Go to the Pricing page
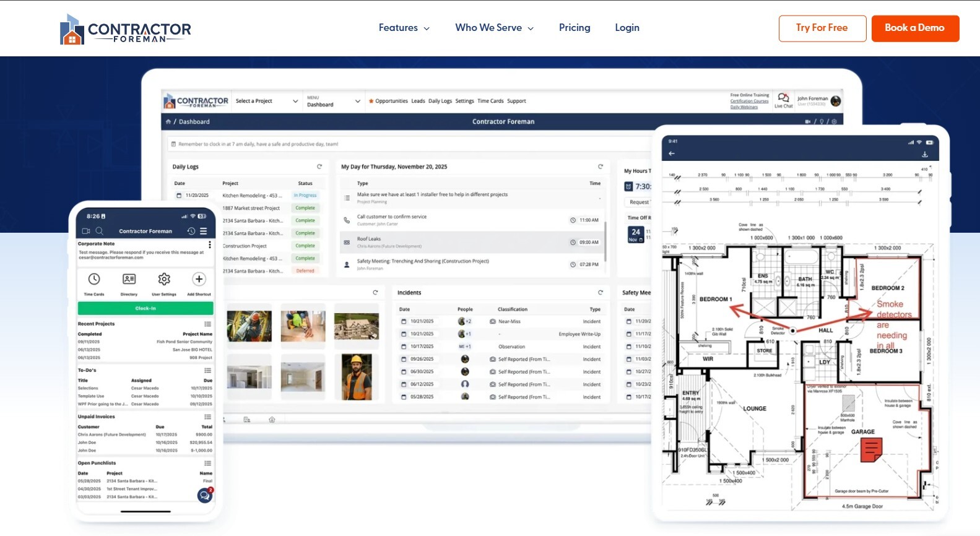 coord(575,28)
